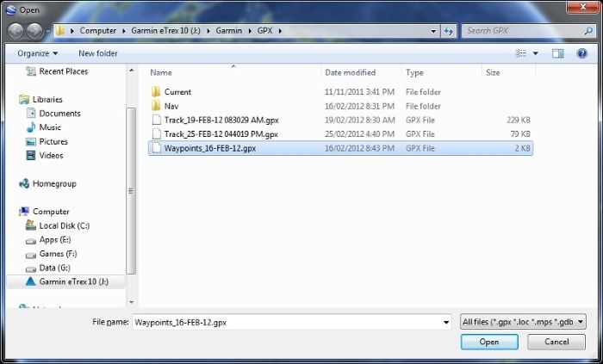Open the Organize dropdown menu
603x364 pixels.
[37, 53]
